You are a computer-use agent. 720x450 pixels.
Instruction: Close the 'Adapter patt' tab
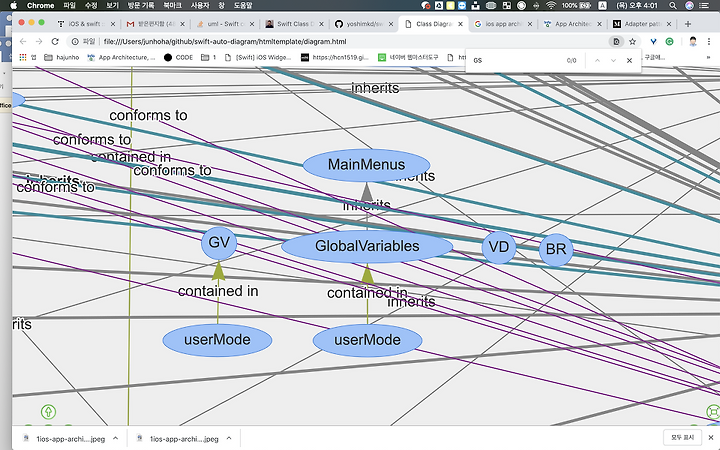pyautogui.click(x=669, y=24)
